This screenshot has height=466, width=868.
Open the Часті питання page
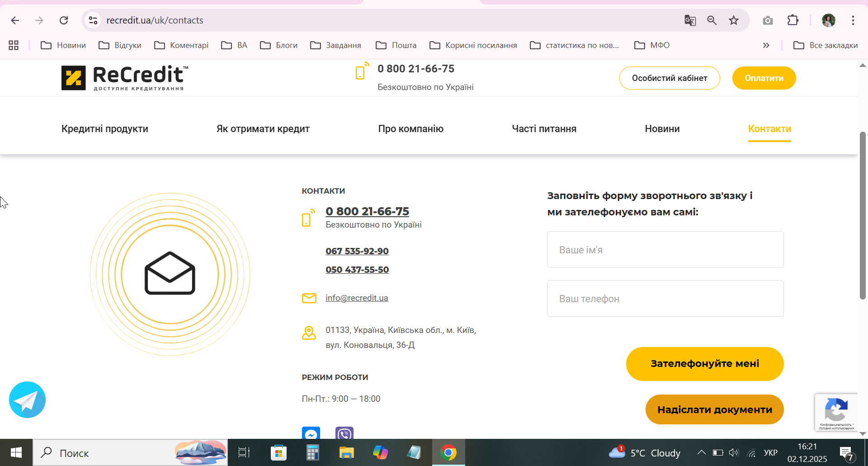coord(544,129)
